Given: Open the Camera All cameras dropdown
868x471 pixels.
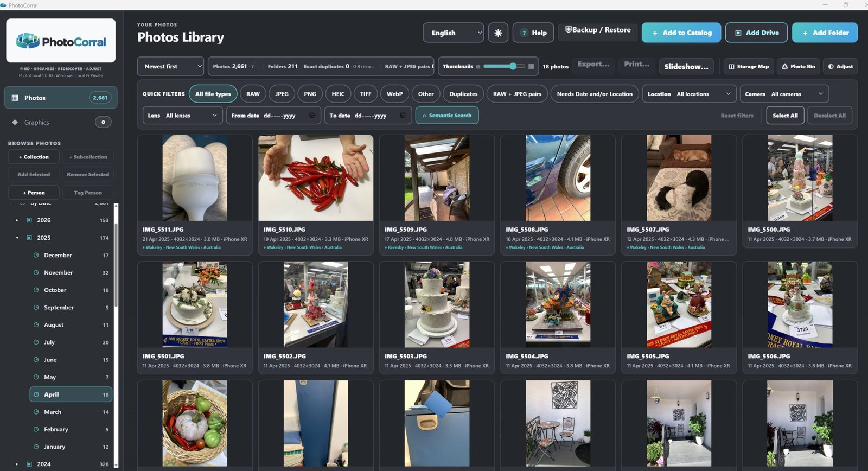Looking at the screenshot, I should click(x=784, y=94).
